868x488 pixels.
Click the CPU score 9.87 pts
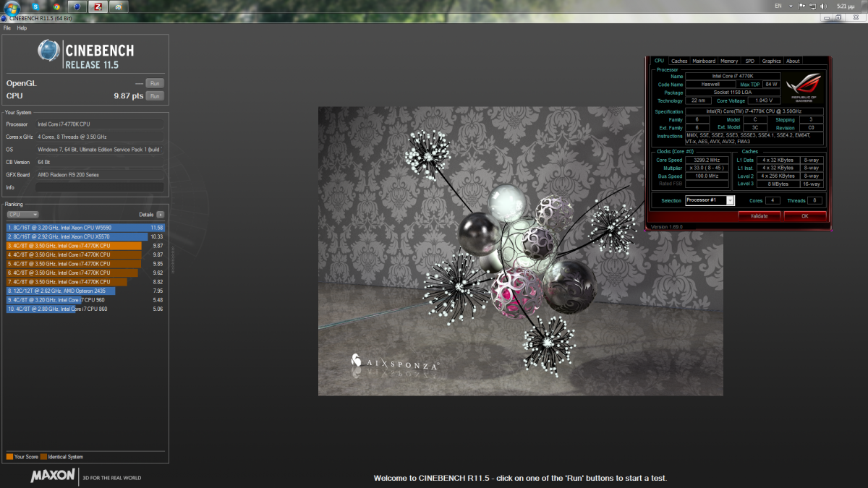coord(129,95)
